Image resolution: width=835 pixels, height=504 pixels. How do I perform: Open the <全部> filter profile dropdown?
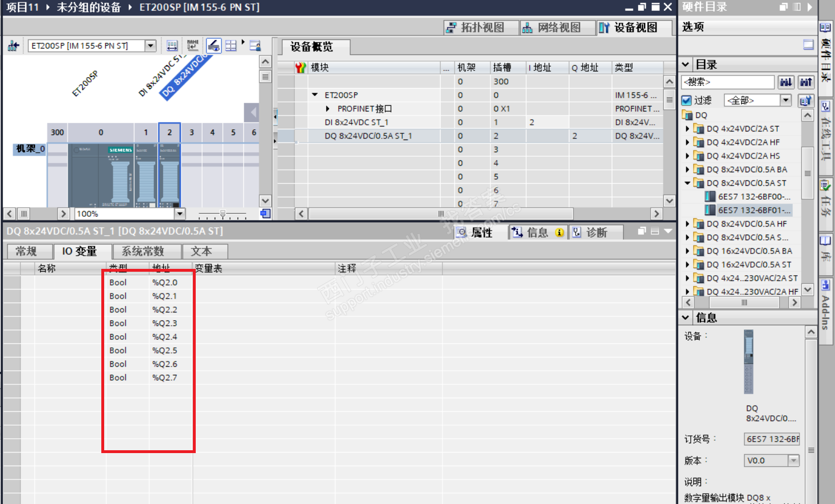pyautogui.click(x=786, y=101)
